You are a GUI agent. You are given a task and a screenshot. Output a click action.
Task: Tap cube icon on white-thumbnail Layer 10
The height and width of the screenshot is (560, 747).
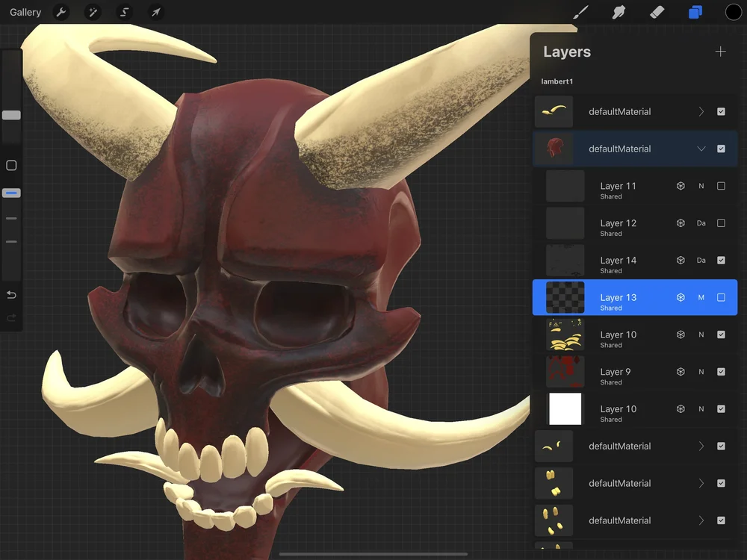point(681,408)
